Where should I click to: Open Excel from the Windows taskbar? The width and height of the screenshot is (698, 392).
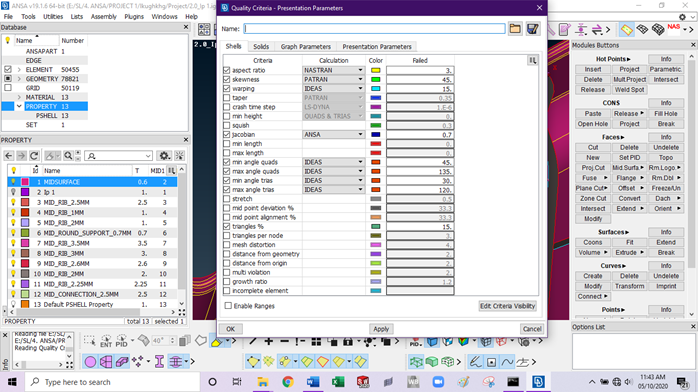click(x=338, y=382)
